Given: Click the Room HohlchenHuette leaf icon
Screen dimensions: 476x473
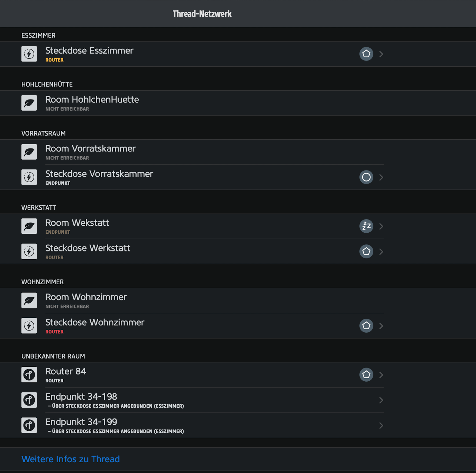Looking at the screenshot, I should coord(29,103).
